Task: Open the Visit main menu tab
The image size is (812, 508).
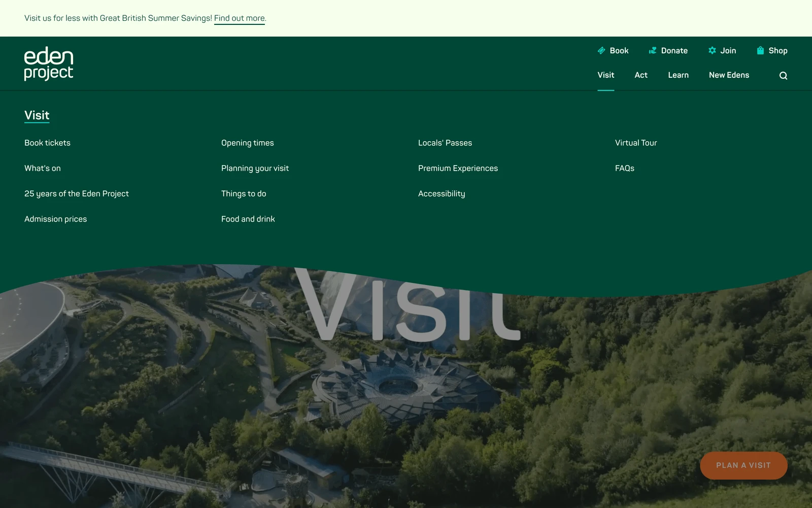Action: [x=605, y=75]
